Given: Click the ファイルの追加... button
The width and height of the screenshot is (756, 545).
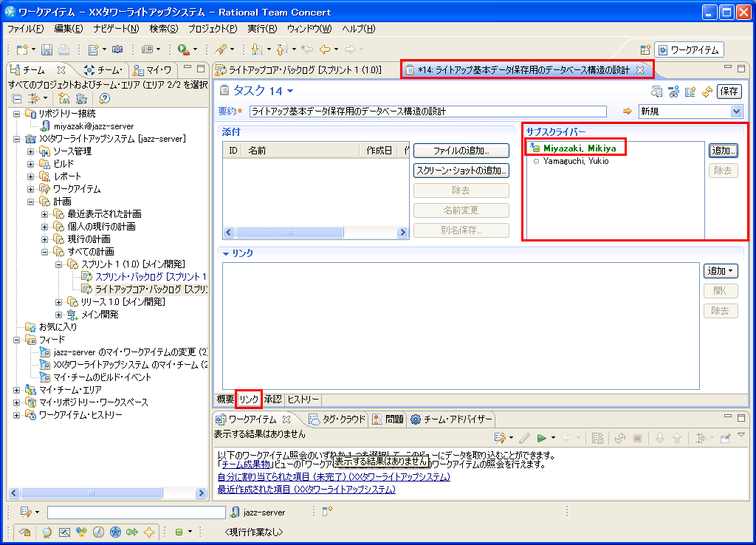Looking at the screenshot, I should (x=461, y=151).
